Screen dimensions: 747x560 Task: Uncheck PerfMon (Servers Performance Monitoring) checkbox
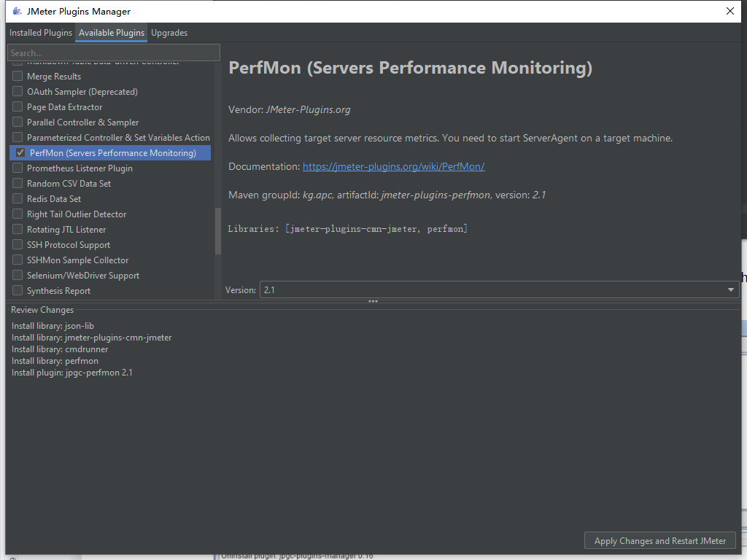pos(20,153)
